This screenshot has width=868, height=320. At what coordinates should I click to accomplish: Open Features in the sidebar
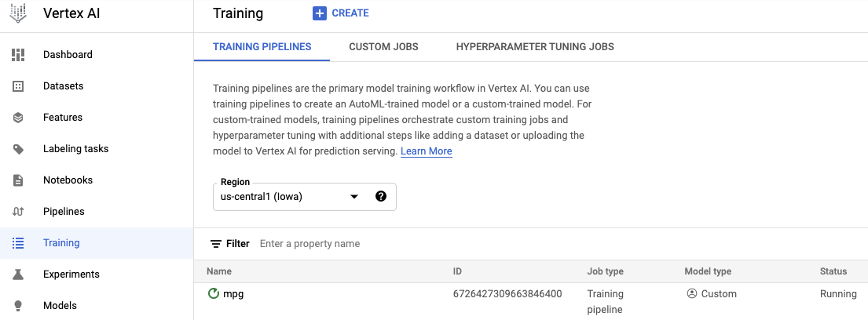63,117
